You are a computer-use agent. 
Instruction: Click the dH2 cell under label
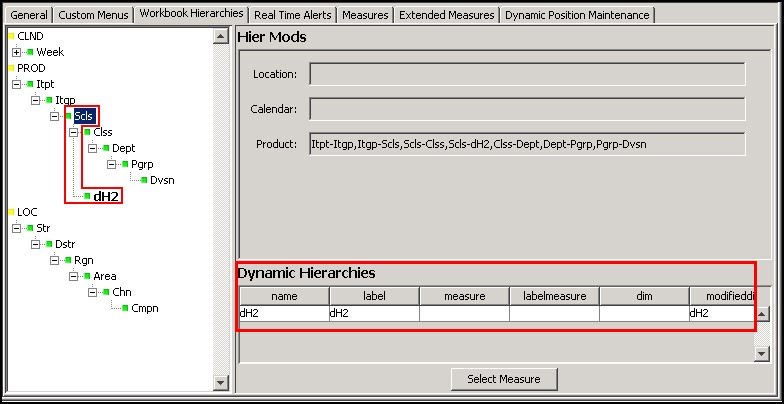[374, 314]
